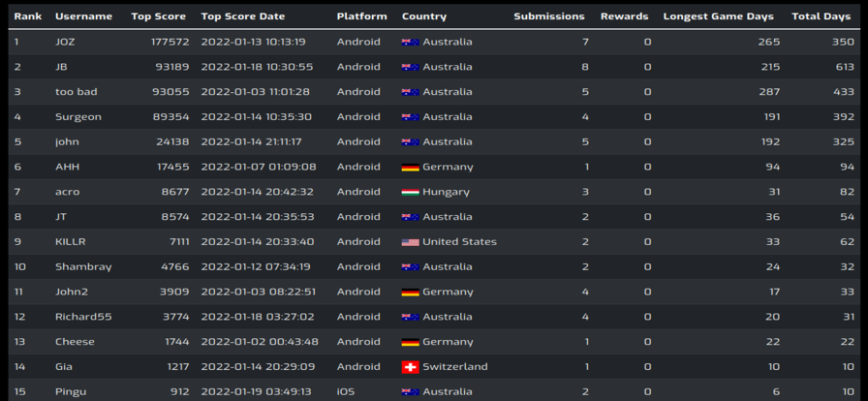Click the Username column header
The width and height of the screenshot is (868, 401).
tap(83, 16)
